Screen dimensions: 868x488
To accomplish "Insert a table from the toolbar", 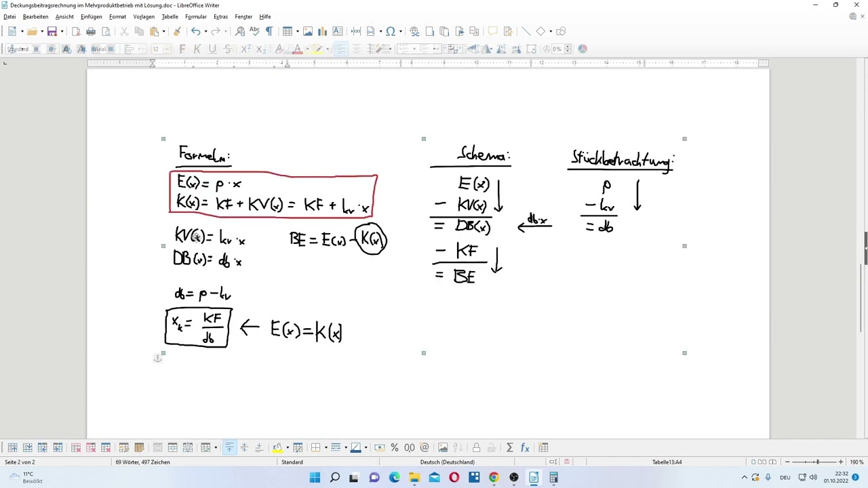I will [288, 31].
